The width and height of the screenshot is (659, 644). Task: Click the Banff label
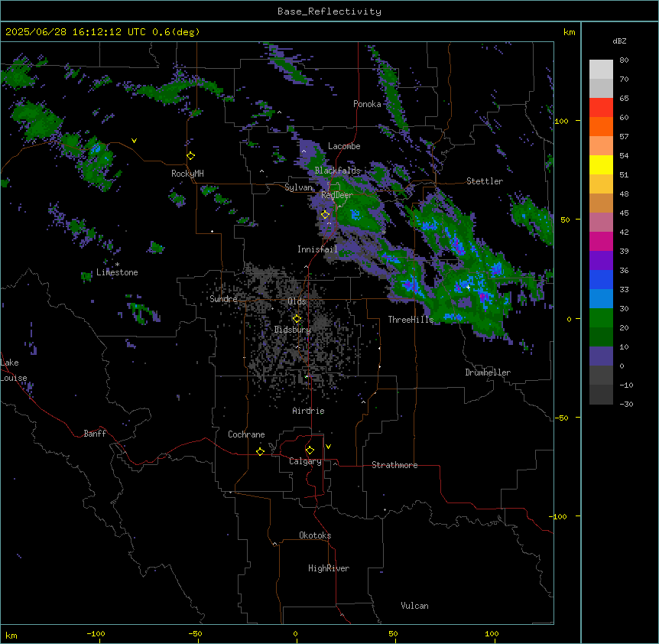click(95, 434)
